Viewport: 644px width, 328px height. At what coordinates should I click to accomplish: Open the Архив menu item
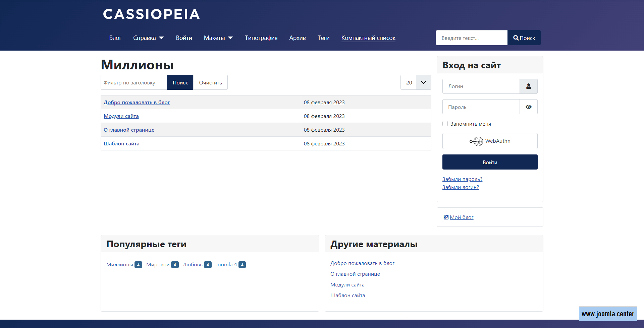tap(297, 38)
